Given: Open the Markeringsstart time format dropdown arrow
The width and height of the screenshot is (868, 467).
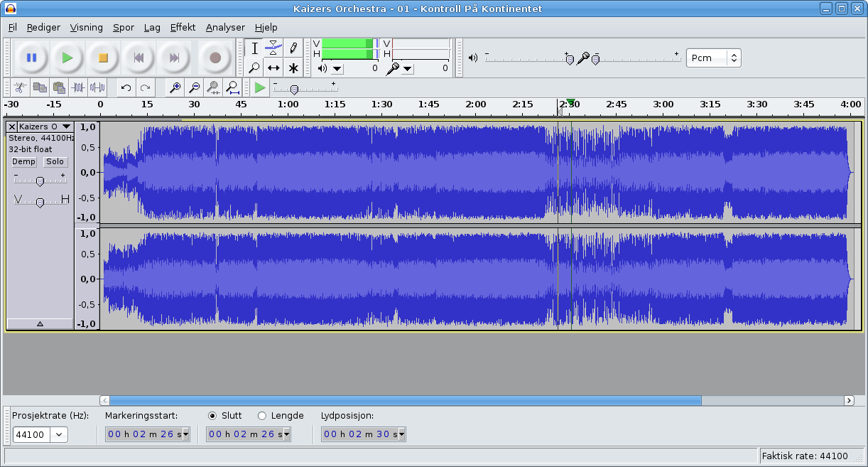Looking at the screenshot, I should pyautogui.click(x=186, y=434).
